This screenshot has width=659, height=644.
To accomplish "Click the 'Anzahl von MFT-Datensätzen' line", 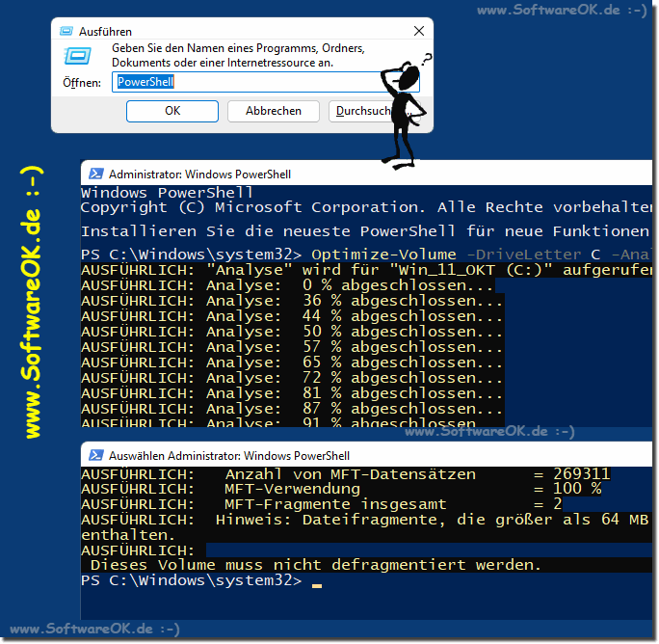I will click(x=346, y=474).
